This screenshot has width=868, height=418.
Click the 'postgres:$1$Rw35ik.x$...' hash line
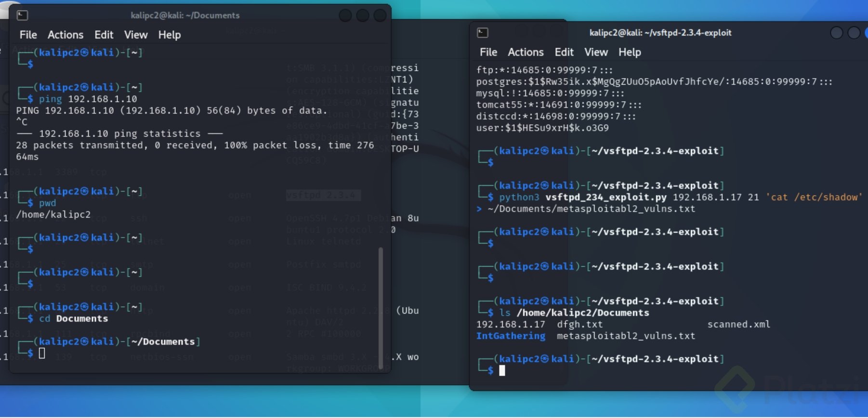pyautogui.click(x=655, y=81)
